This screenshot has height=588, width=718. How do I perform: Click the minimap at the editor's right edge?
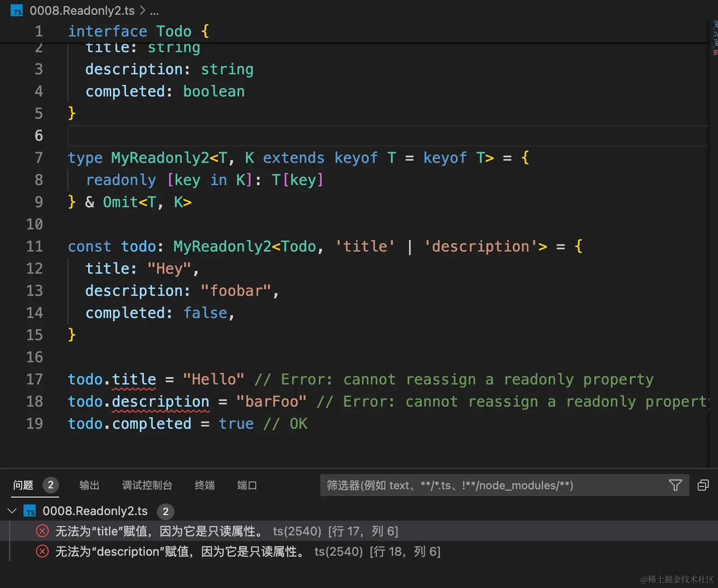715,38
